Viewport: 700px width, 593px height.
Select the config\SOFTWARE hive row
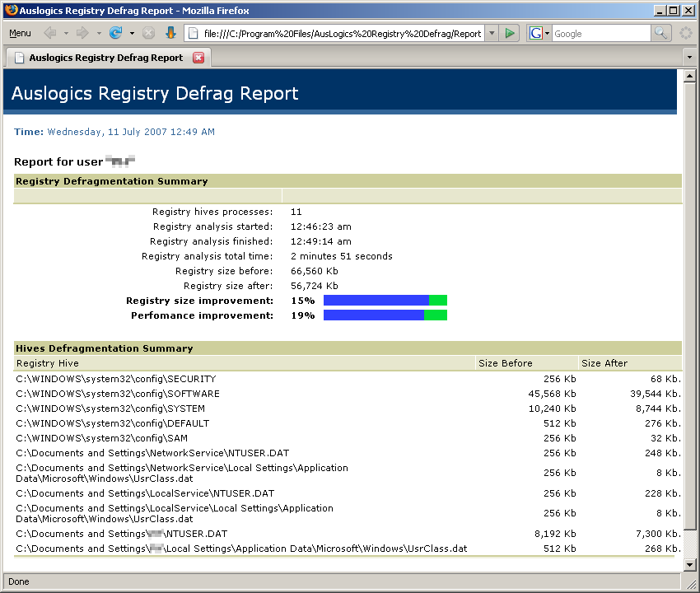click(348, 394)
